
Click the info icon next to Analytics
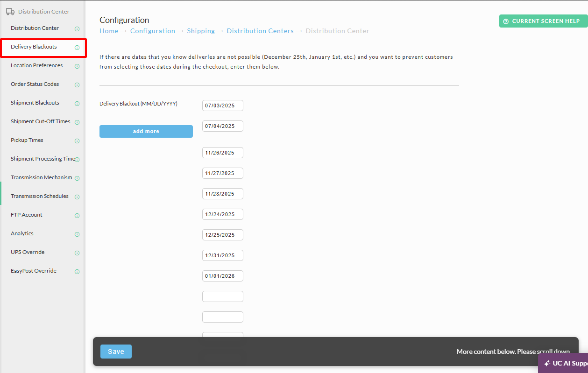pos(77,234)
